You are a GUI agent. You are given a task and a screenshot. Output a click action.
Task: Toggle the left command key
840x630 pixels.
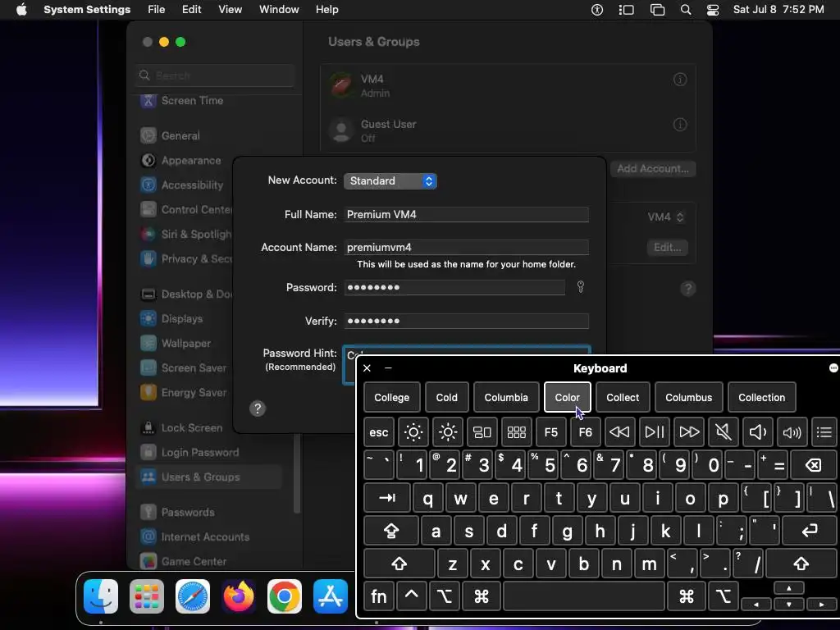pyautogui.click(x=482, y=596)
